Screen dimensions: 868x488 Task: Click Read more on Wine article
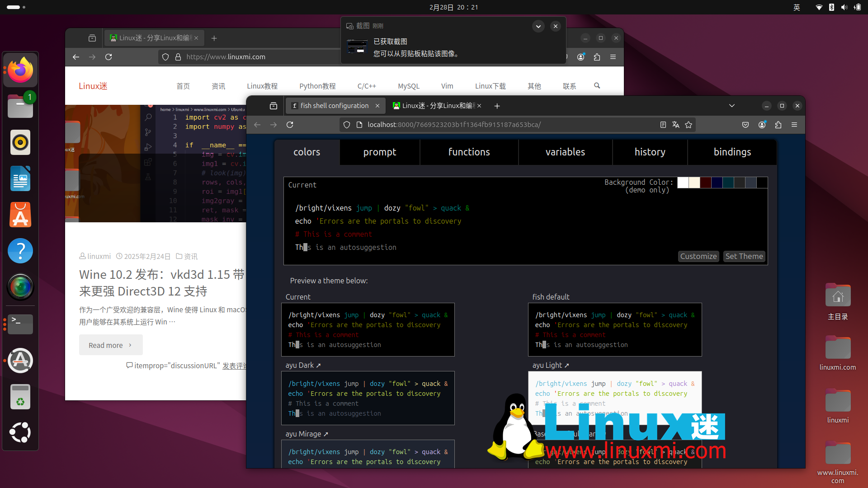[x=111, y=345]
